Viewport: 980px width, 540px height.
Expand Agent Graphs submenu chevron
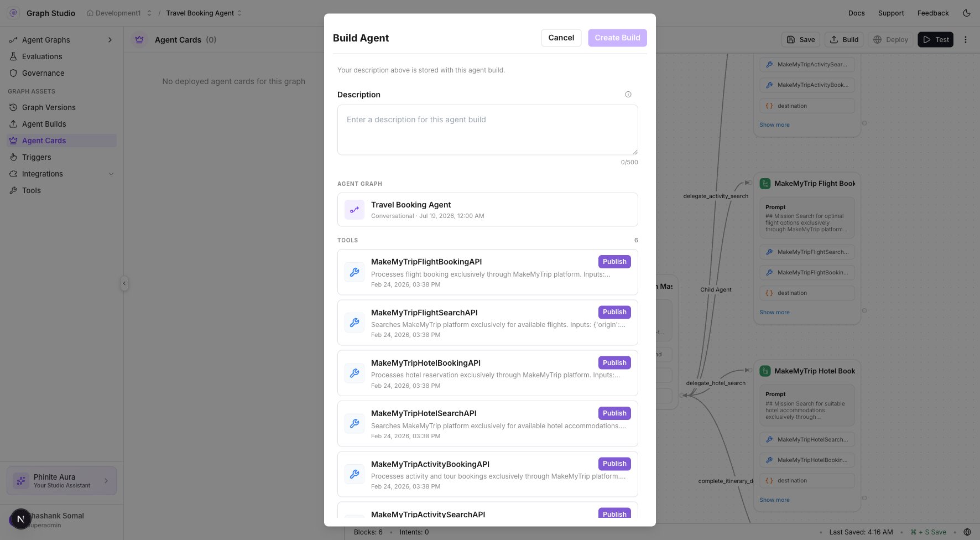coord(110,40)
